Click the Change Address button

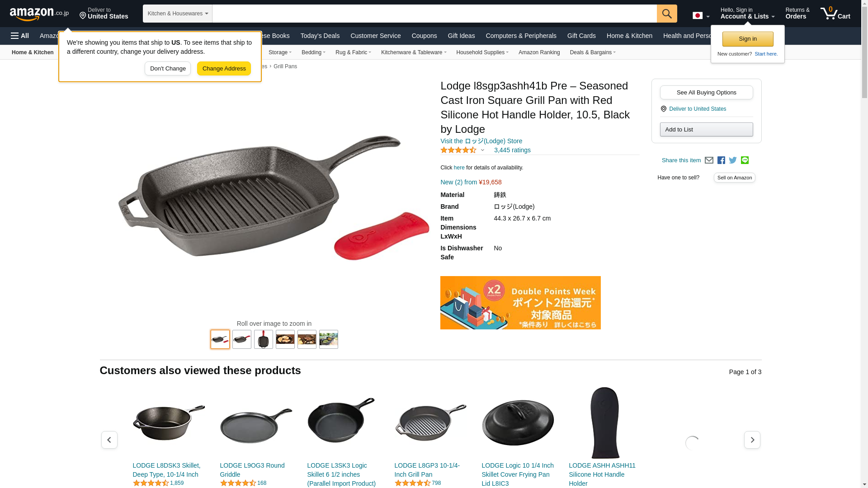(224, 69)
